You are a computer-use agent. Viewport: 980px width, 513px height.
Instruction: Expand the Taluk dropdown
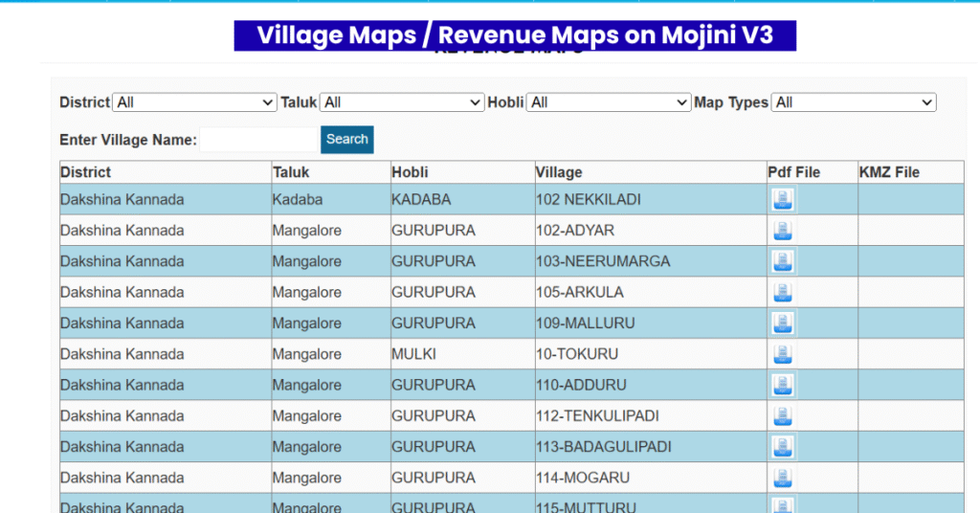point(402,102)
